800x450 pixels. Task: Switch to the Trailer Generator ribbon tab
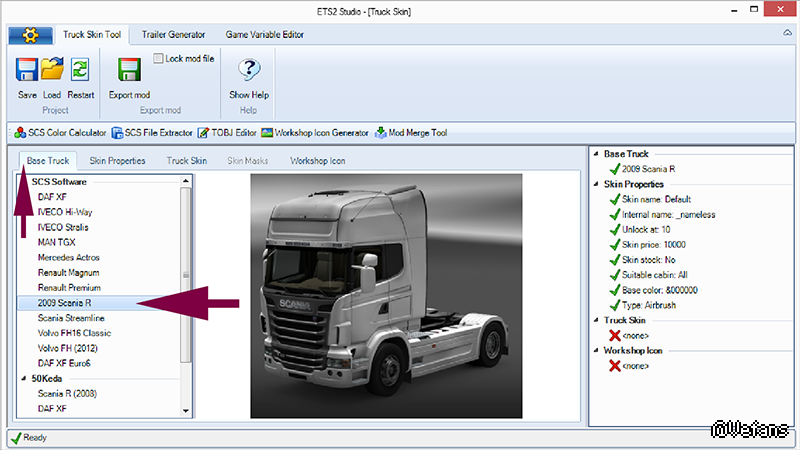click(173, 35)
